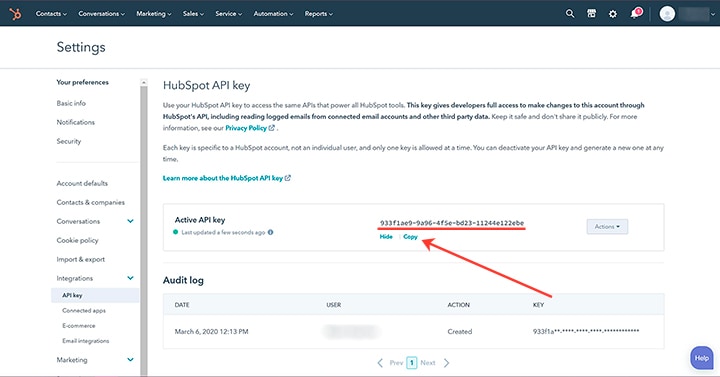Select Connected apps in the sidebar
The image size is (720, 377).
(x=84, y=311)
